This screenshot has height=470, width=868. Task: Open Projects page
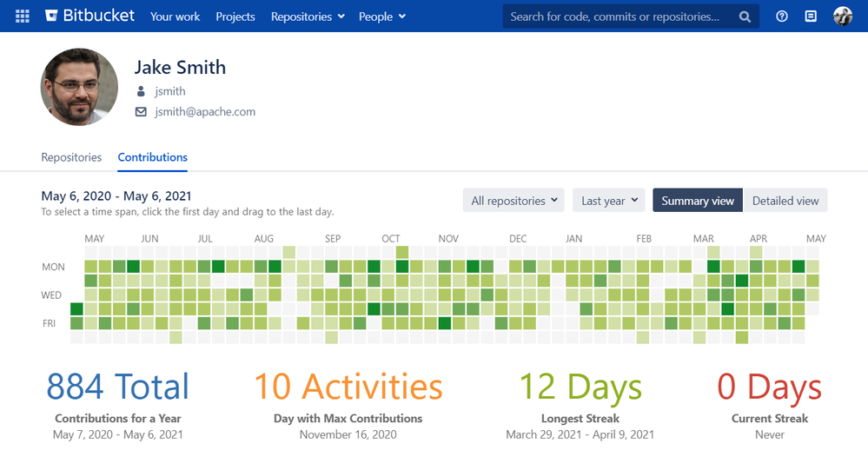[235, 17]
